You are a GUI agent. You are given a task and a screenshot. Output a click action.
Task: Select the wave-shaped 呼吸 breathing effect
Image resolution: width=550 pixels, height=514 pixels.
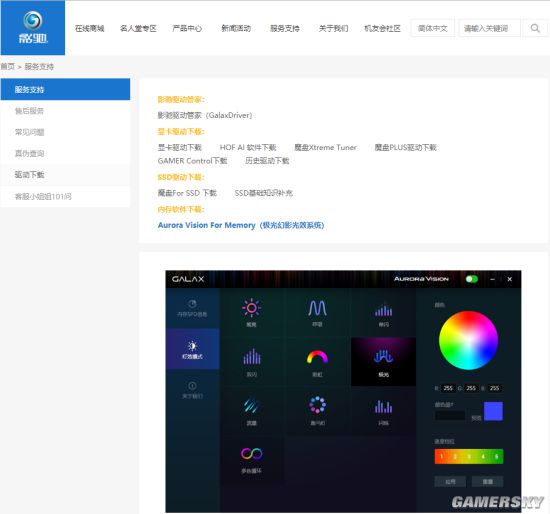point(317,313)
